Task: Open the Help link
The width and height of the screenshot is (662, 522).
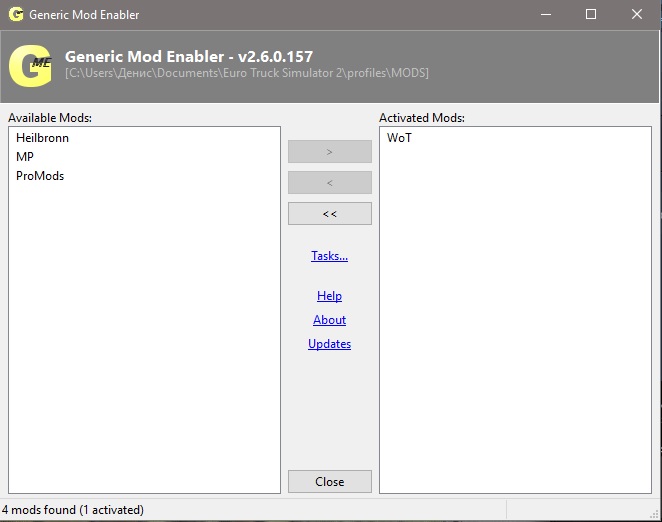Action: pos(329,296)
